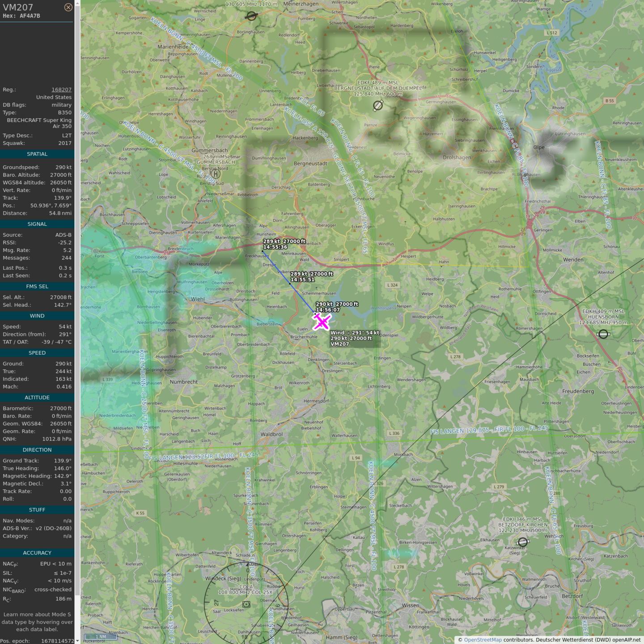The width and height of the screenshot is (644, 644).
Task: Click the SPATIAL section header
Action: click(37, 154)
